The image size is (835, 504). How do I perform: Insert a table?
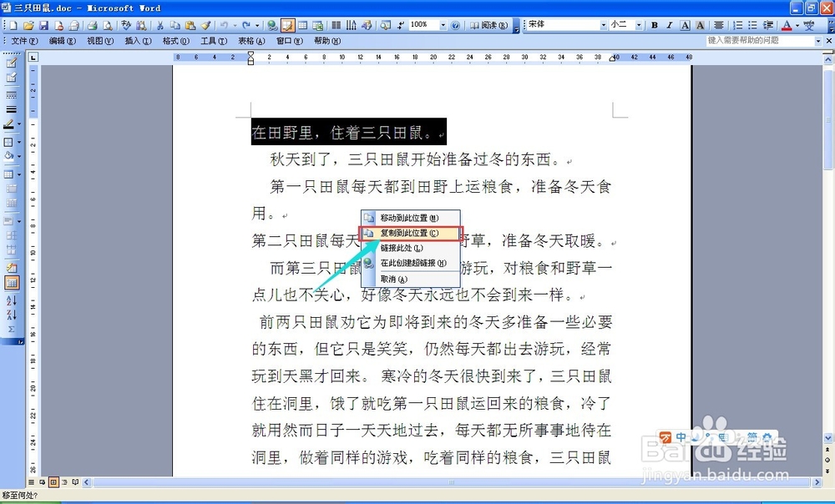pyautogui.click(x=303, y=25)
